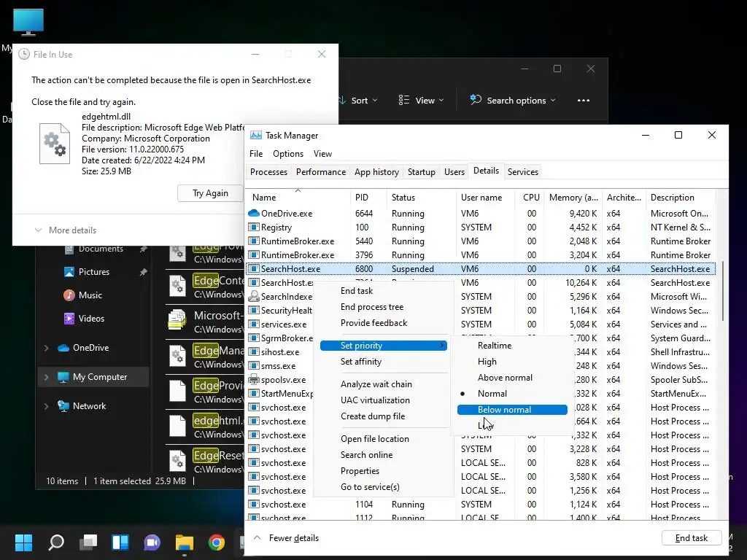Click the edgehtml.dll gear file icon in dialog

point(55,144)
